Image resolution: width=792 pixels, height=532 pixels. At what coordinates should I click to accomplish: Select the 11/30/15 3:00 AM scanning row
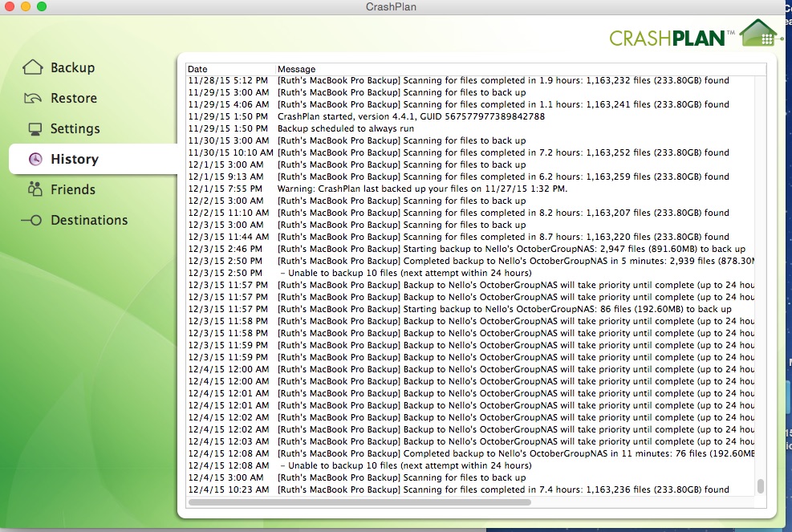471,140
